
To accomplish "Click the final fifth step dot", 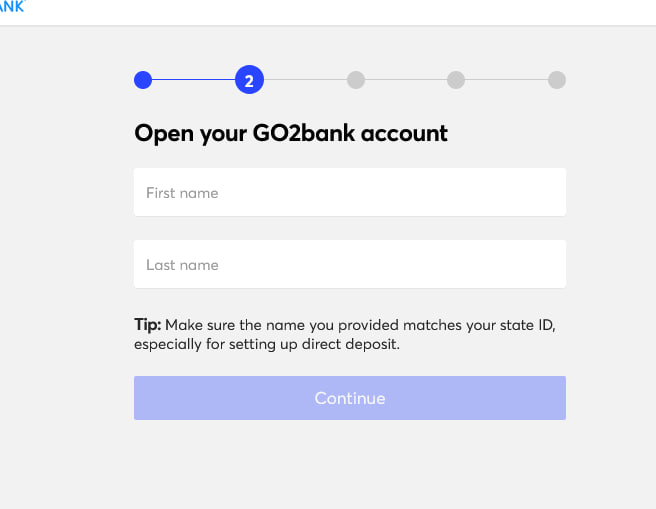I will pyautogui.click(x=557, y=80).
